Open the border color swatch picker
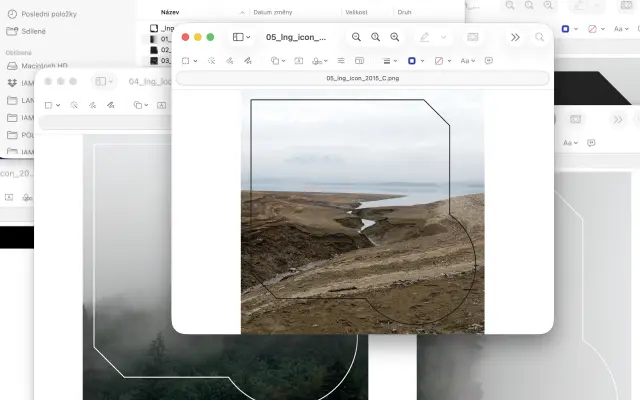Viewport: 640px width, 400px height. click(x=414, y=61)
